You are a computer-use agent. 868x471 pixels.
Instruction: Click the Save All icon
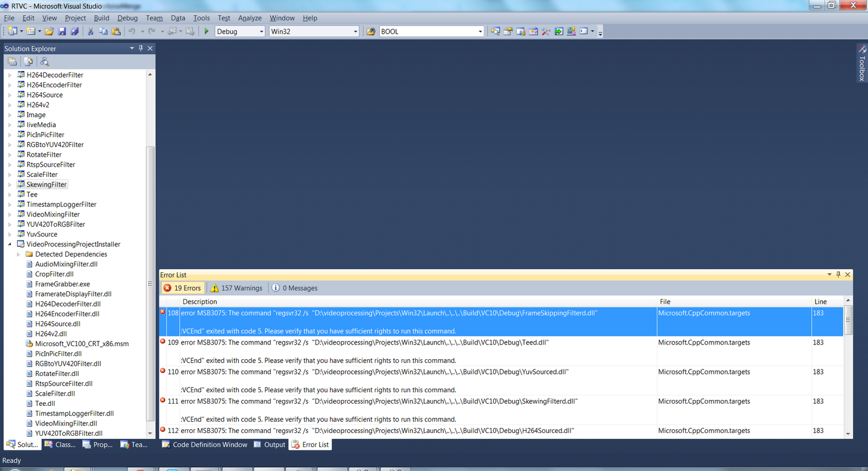click(75, 31)
